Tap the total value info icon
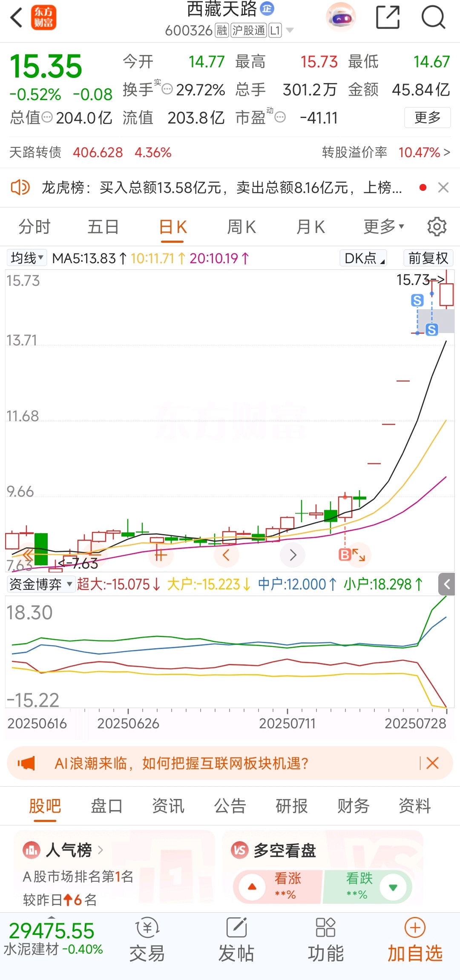 click(x=48, y=117)
